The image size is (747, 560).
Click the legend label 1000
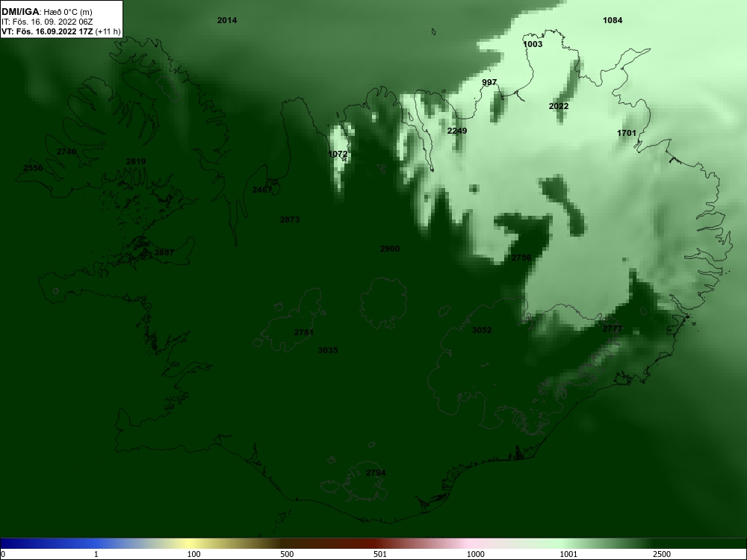pyautogui.click(x=475, y=554)
